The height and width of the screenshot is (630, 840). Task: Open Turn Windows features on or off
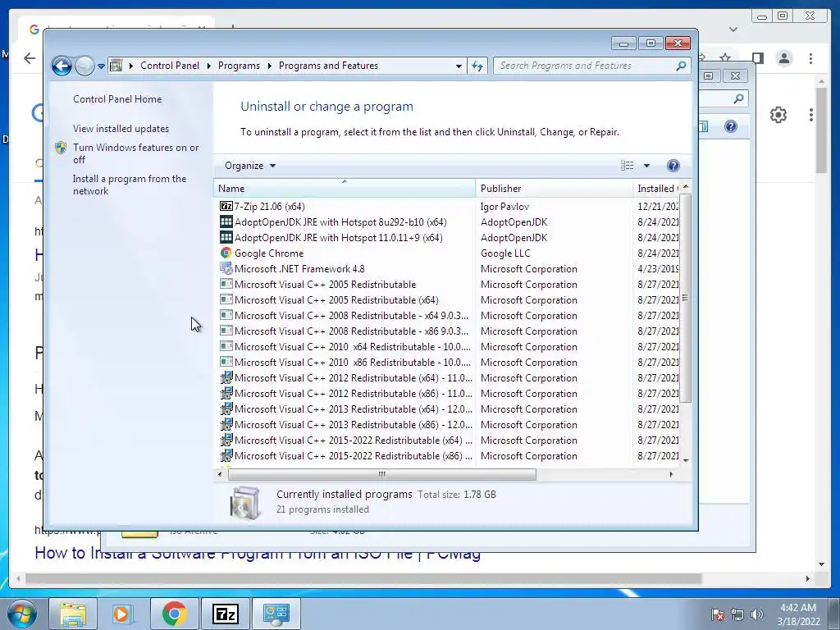[136, 153]
